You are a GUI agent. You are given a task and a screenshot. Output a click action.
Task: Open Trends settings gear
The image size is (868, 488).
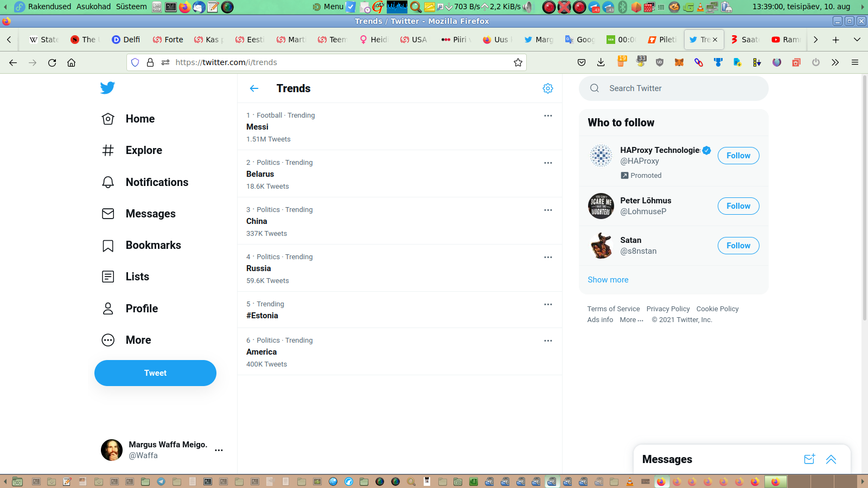pyautogui.click(x=548, y=88)
